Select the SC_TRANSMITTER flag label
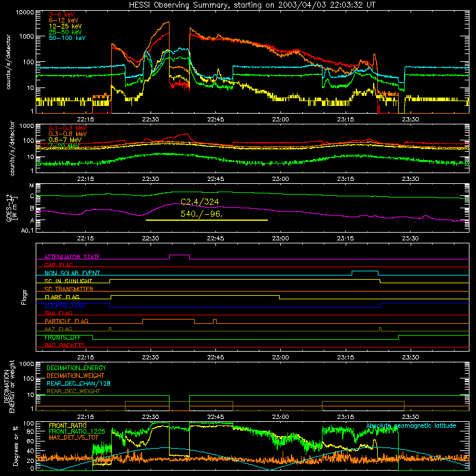Viewport: 476px width, 476px height. click(69, 289)
